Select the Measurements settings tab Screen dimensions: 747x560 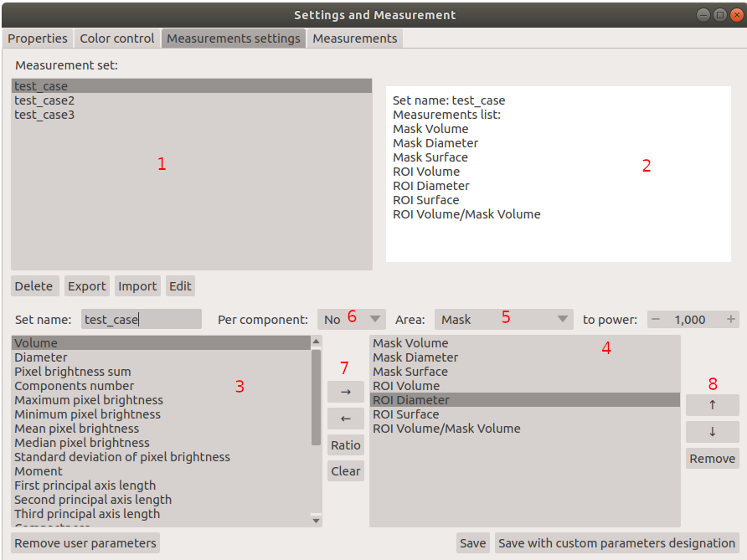234,39
